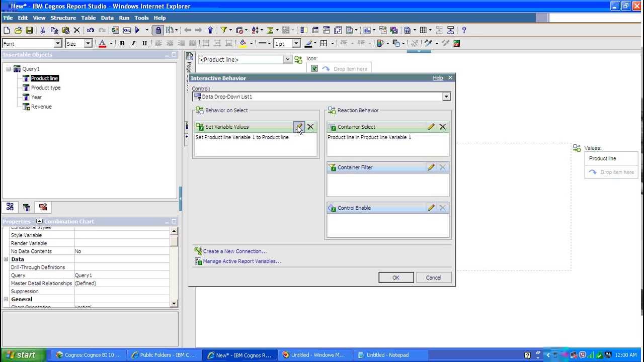Collapse the Data properties group
This screenshot has width=644, height=362.
[7, 259]
